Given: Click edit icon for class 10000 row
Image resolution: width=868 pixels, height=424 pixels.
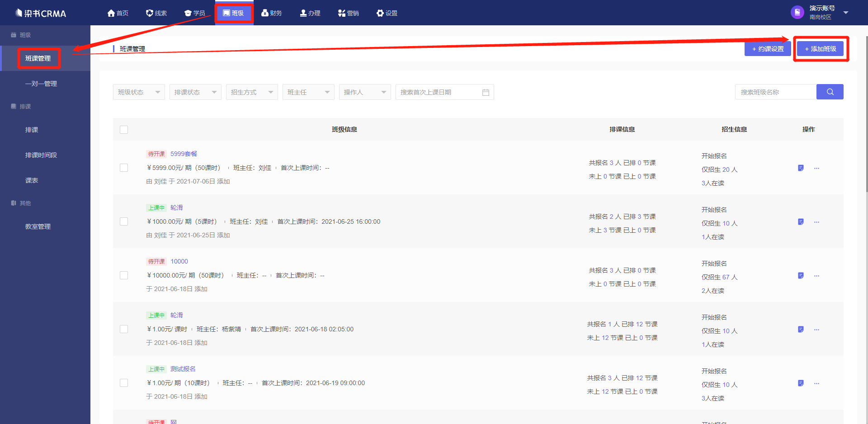Looking at the screenshot, I should 801,276.
